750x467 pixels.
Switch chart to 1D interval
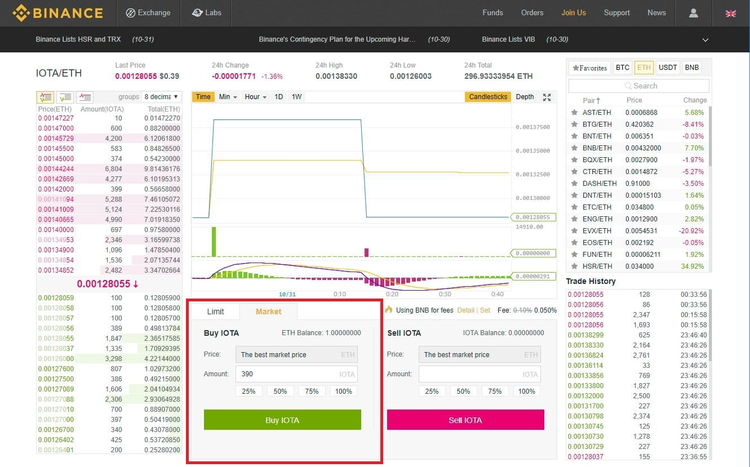pyautogui.click(x=278, y=97)
